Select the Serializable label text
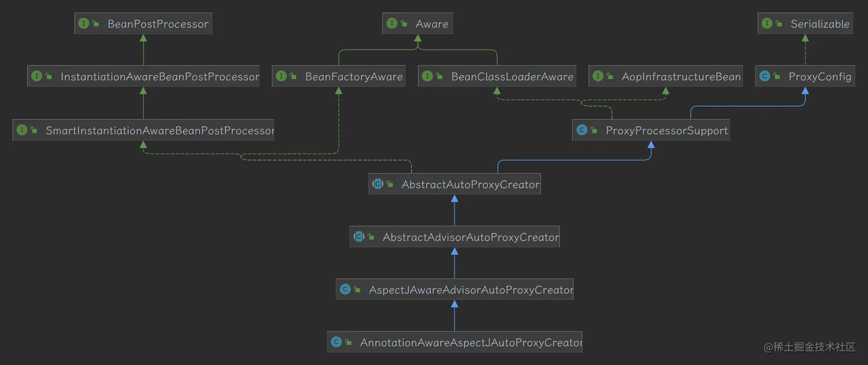This screenshot has height=365, width=868. (x=820, y=24)
